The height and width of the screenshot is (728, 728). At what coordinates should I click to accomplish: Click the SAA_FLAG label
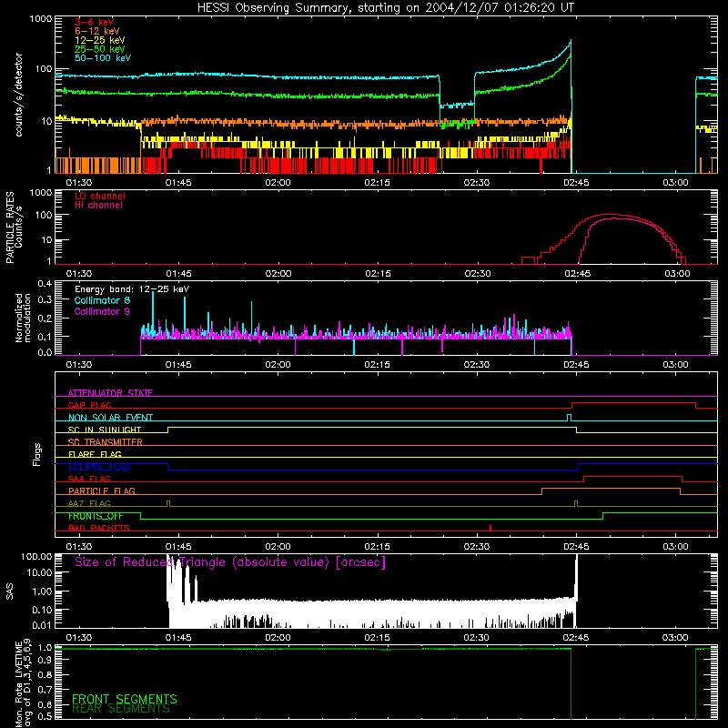89,479
